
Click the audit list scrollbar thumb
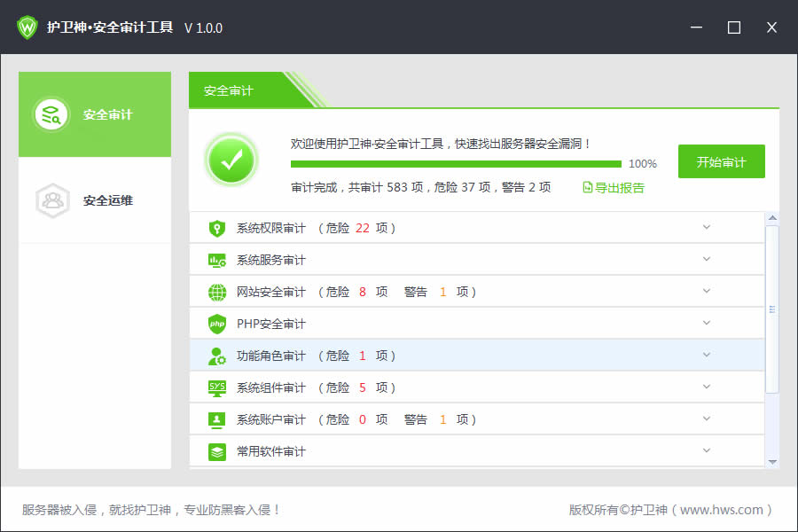pyautogui.click(x=772, y=309)
